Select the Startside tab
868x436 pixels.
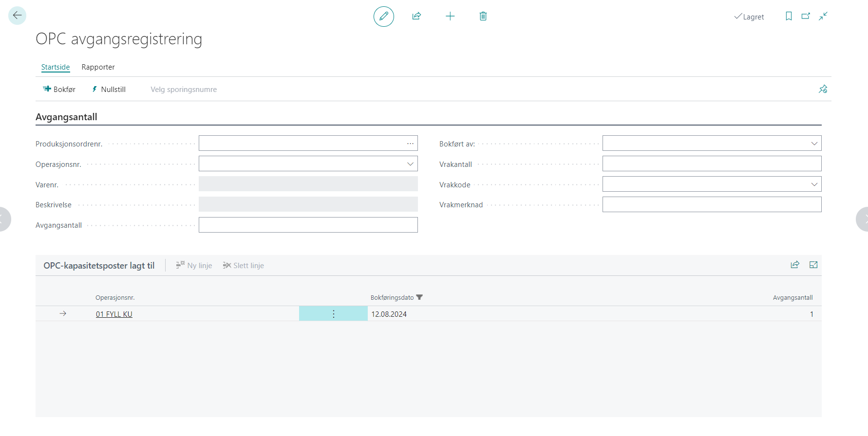coord(56,67)
